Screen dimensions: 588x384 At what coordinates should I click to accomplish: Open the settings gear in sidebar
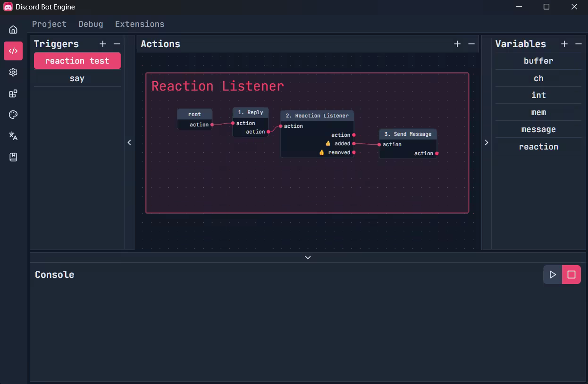coord(13,72)
